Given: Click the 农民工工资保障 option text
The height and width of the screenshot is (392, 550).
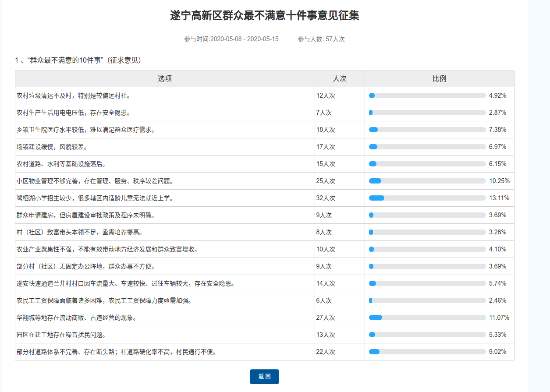Looking at the screenshot, I should (x=104, y=300).
